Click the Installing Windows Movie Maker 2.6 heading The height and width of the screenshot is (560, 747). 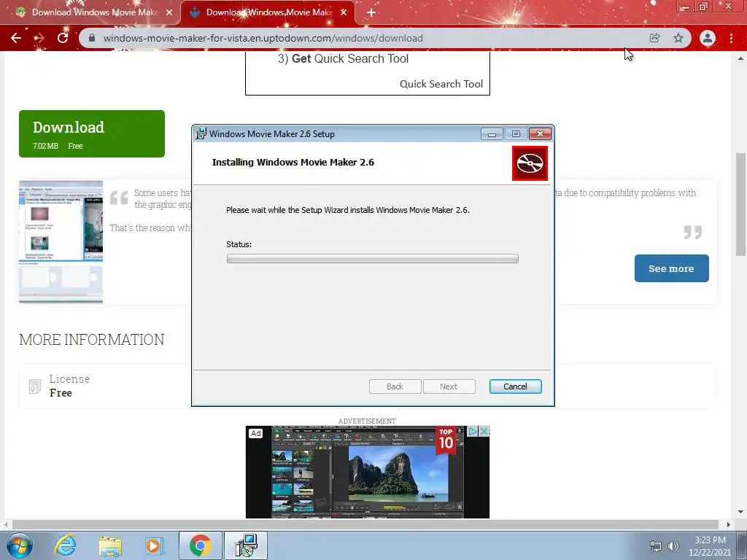pos(293,163)
